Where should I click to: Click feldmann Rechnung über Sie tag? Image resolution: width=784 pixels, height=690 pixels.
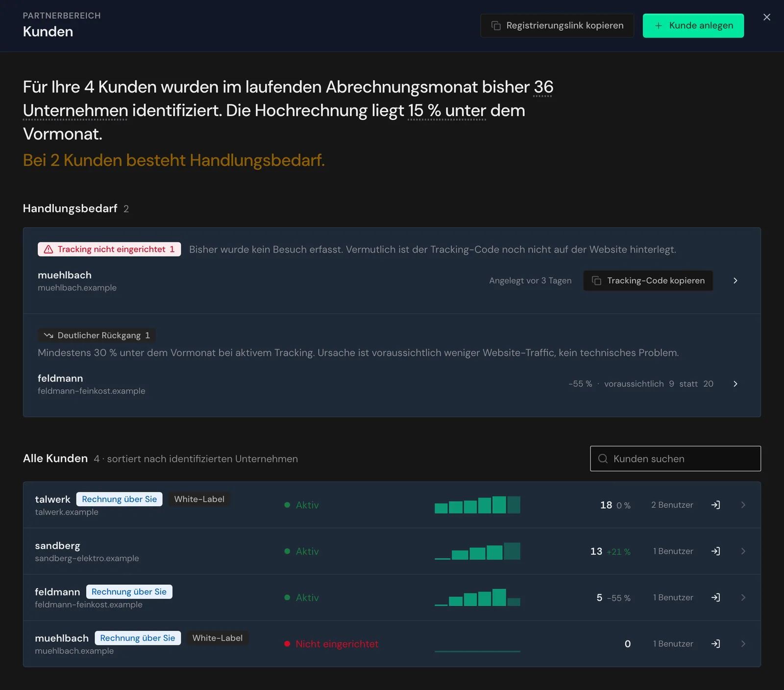(129, 592)
